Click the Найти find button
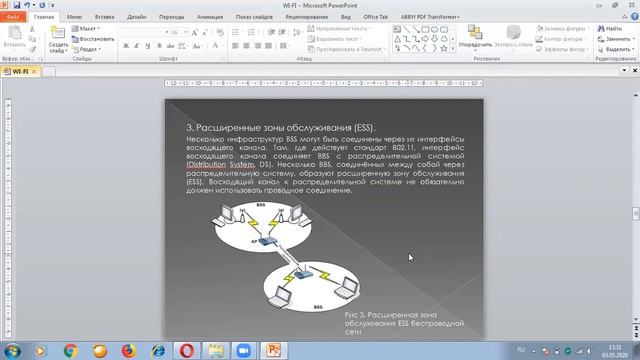The image size is (640, 360). (610, 29)
